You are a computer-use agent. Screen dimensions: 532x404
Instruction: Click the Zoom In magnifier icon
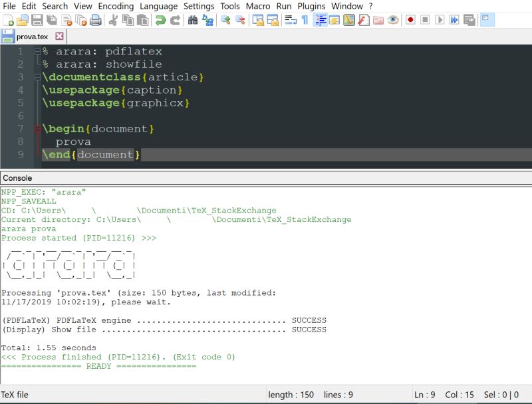[x=225, y=20]
